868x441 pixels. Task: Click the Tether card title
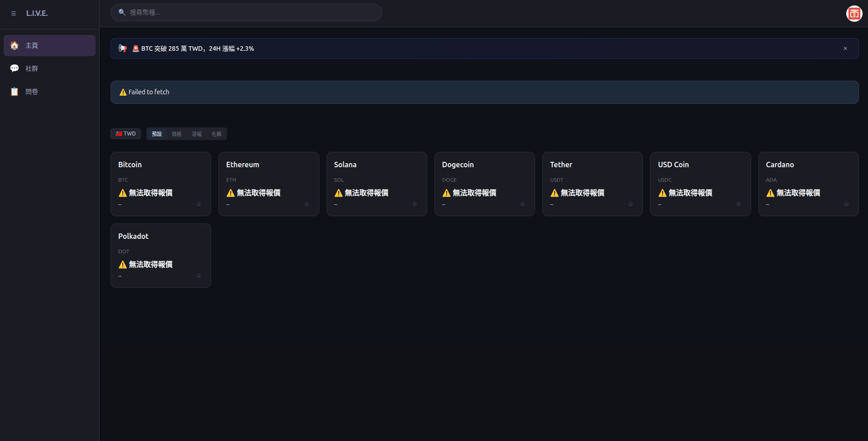coord(561,165)
